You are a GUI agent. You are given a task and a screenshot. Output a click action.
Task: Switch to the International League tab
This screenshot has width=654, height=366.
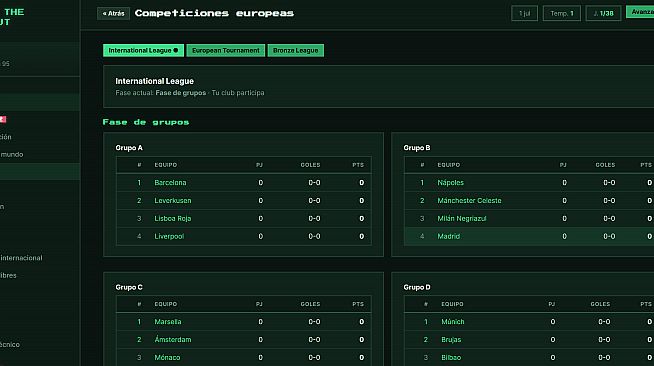tap(143, 50)
